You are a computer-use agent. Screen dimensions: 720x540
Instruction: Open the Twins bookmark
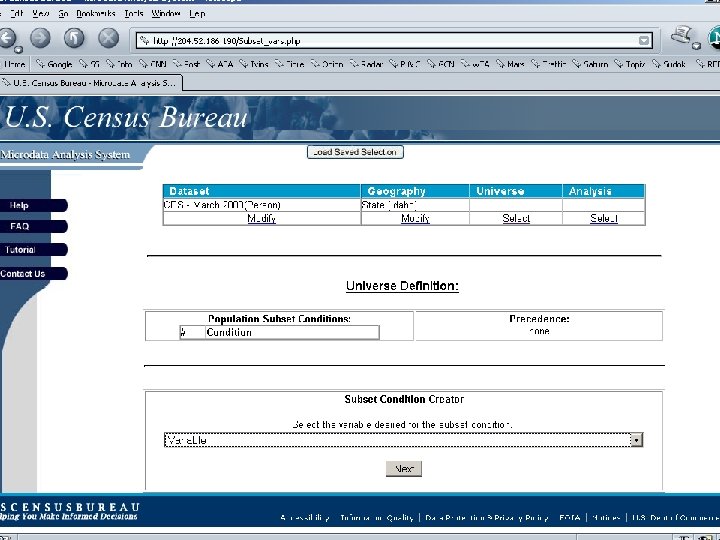[x=254, y=64]
